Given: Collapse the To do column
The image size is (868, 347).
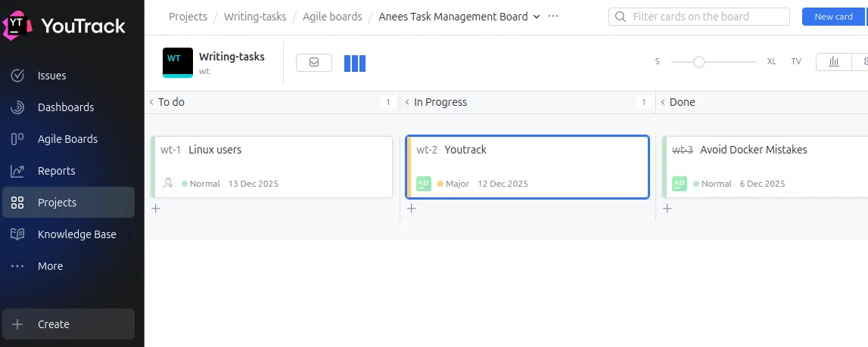Looking at the screenshot, I should click(151, 102).
